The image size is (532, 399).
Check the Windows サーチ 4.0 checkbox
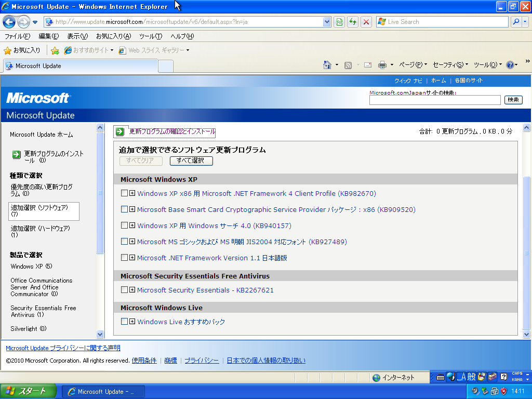point(124,225)
